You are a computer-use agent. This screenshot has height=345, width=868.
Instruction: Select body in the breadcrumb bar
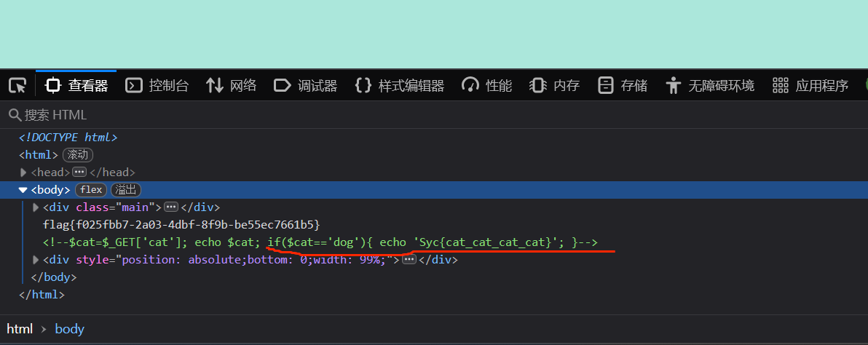point(70,329)
